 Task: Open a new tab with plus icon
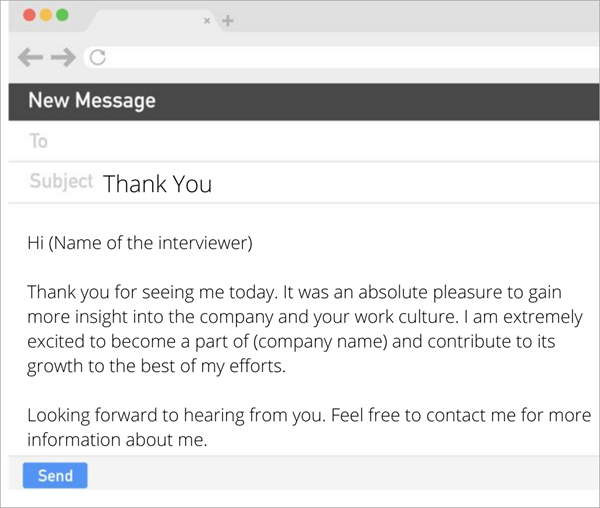point(228,21)
